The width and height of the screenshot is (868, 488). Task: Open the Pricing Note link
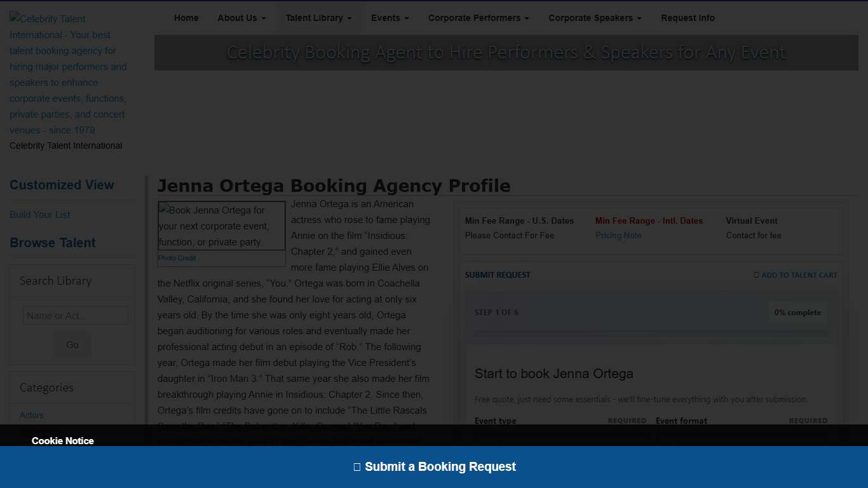[618, 235]
